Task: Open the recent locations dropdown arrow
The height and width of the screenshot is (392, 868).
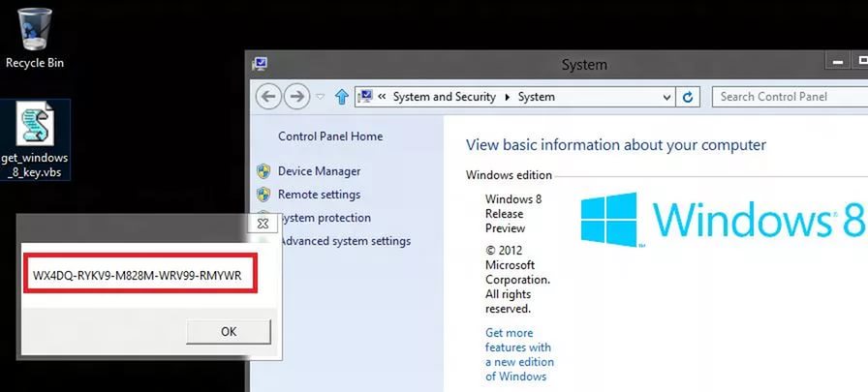Action: [x=320, y=98]
